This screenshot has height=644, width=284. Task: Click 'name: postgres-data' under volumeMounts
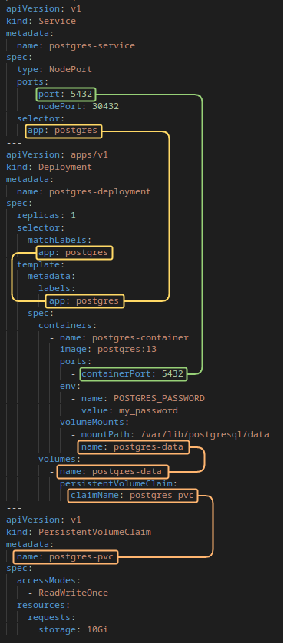click(x=134, y=446)
